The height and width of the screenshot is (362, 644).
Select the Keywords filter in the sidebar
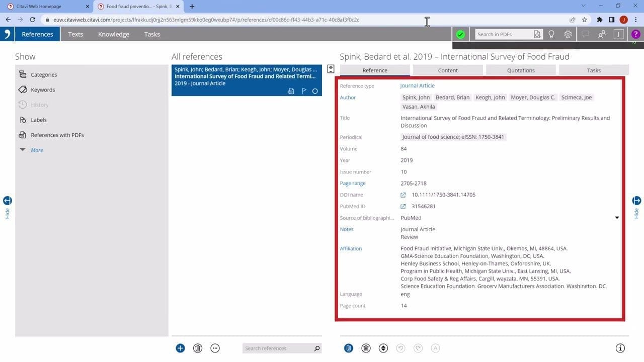click(43, 89)
